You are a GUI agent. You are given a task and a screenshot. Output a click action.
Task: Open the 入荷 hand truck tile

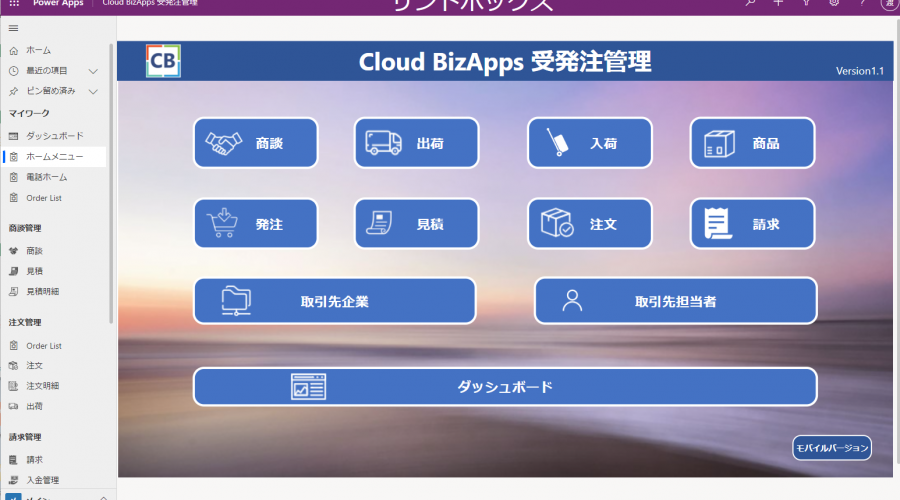pos(589,143)
